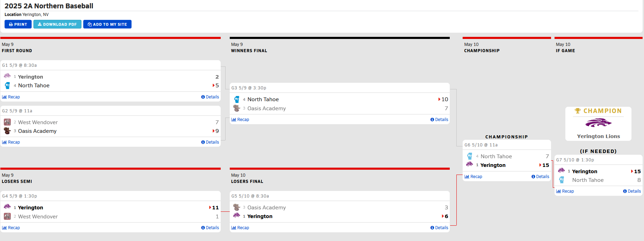The height and width of the screenshot is (241, 644).
Task: Click the Location Yerington, NV text
Action: point(26,15)
